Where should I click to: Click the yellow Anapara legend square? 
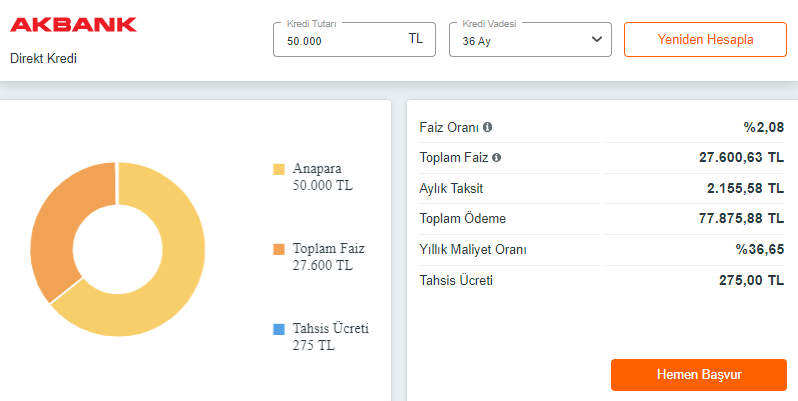(x=279, y=169)
